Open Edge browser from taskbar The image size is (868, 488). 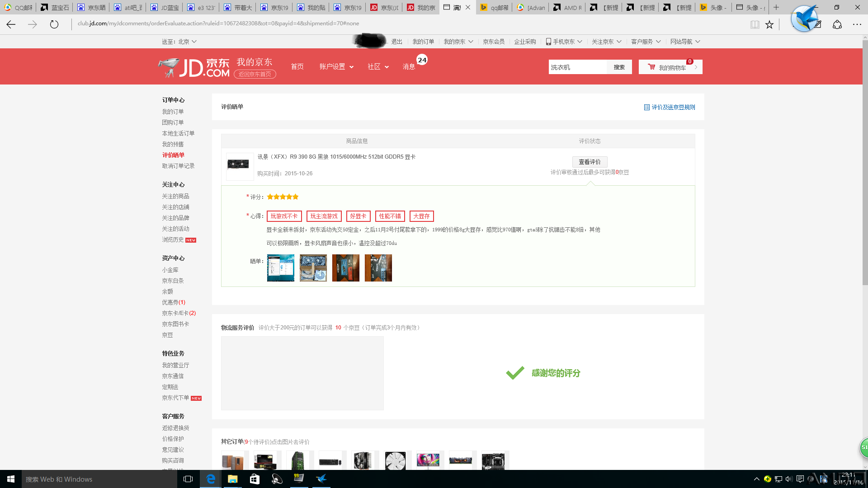pyautogui.click(x=211, y=479)
